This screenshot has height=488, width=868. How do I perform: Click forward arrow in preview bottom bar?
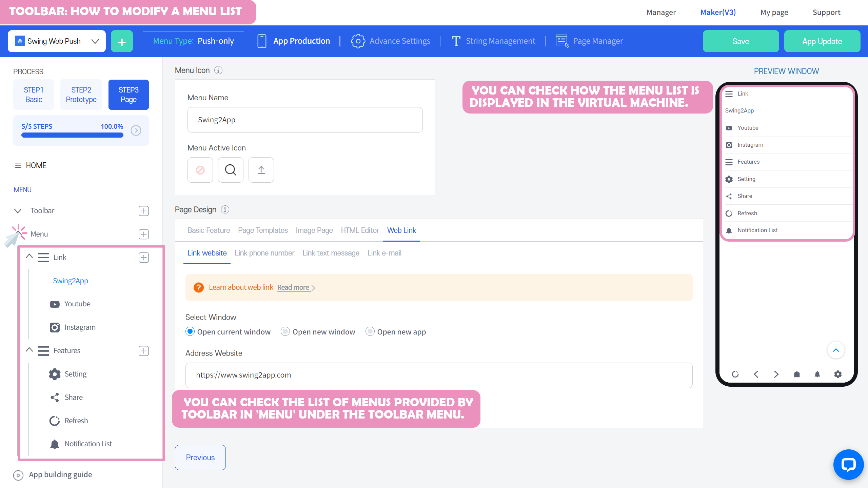[776, 374]
